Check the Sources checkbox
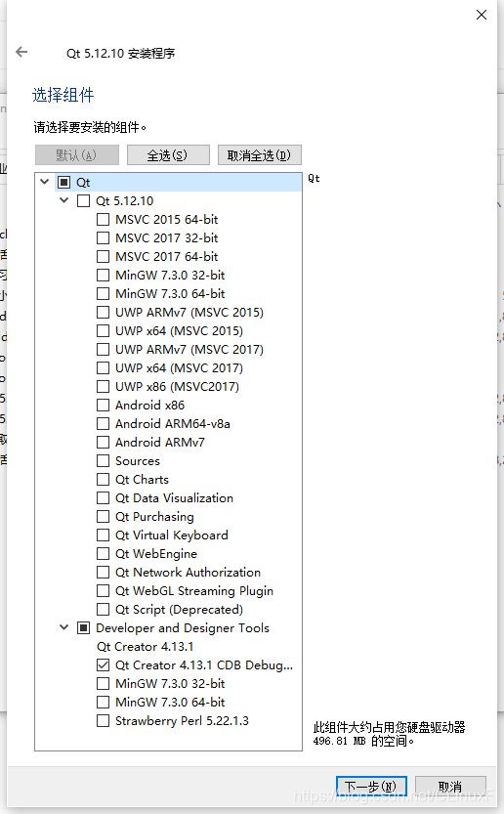The width and height of the screenshot is (504, 814). click(104, 461)
